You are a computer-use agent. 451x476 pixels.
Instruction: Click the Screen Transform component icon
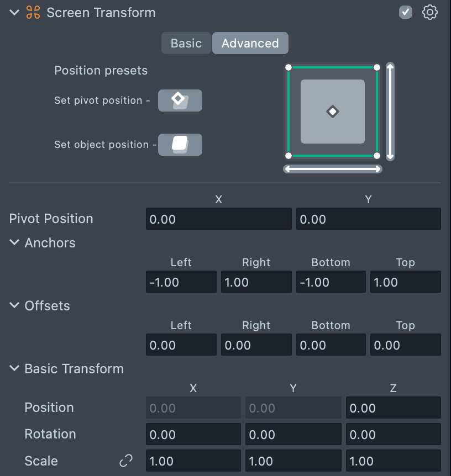[33, 13]
